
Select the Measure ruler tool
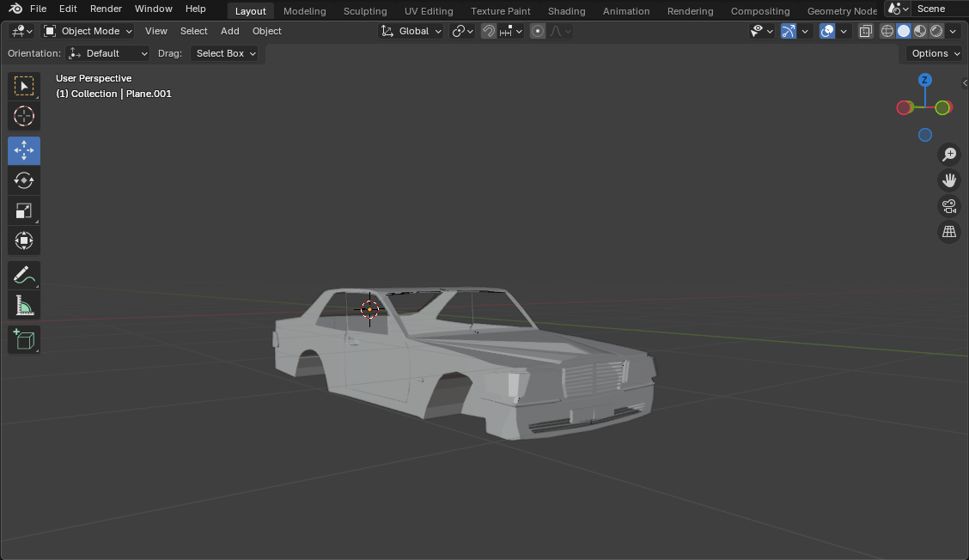(24, 306)
